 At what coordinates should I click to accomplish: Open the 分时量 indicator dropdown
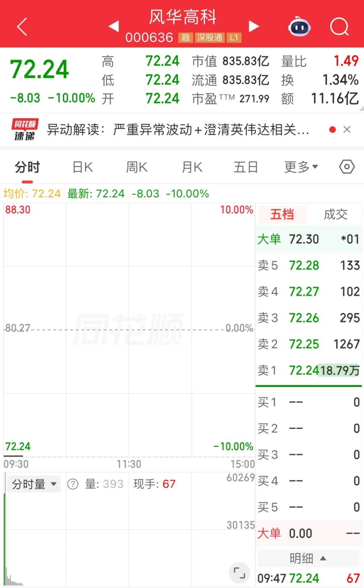(34, 484)
